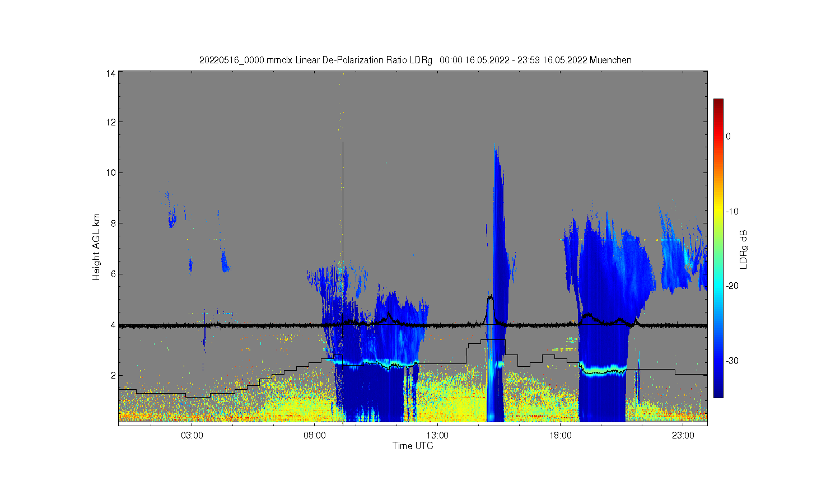Click the cyan melting layer band near 19:30
Screen dimensions: 840x504
pos(602,370)
